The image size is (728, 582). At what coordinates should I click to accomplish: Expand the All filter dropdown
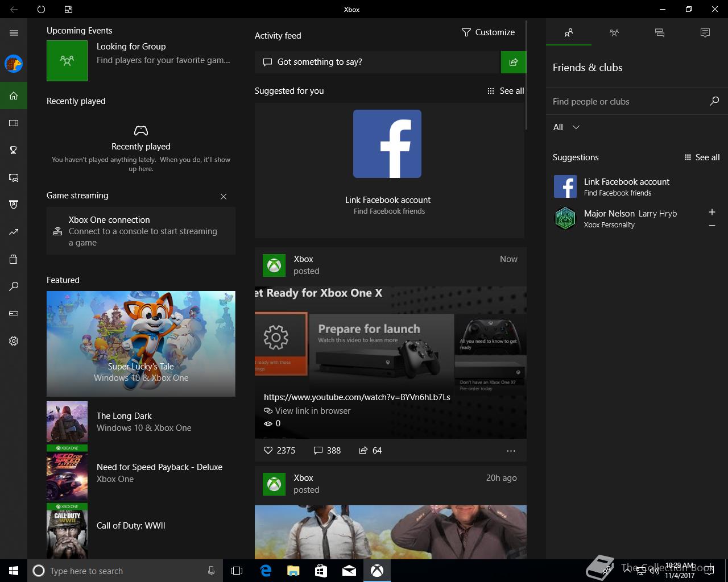[566, 127]
